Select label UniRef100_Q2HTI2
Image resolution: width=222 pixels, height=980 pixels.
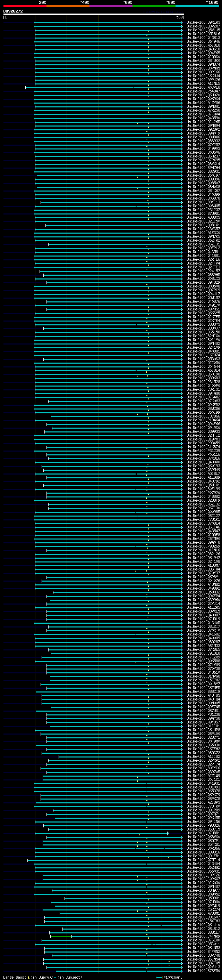tap(203, 436)
